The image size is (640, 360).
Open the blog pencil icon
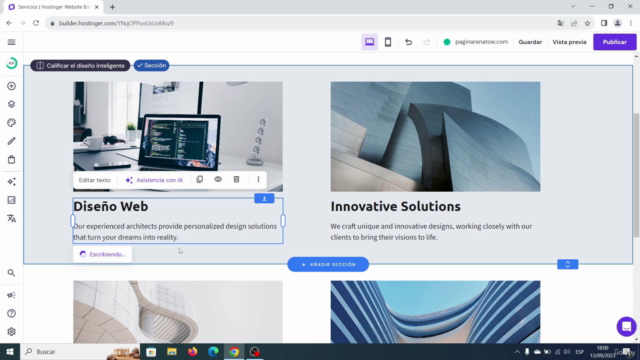click(11, 141)
